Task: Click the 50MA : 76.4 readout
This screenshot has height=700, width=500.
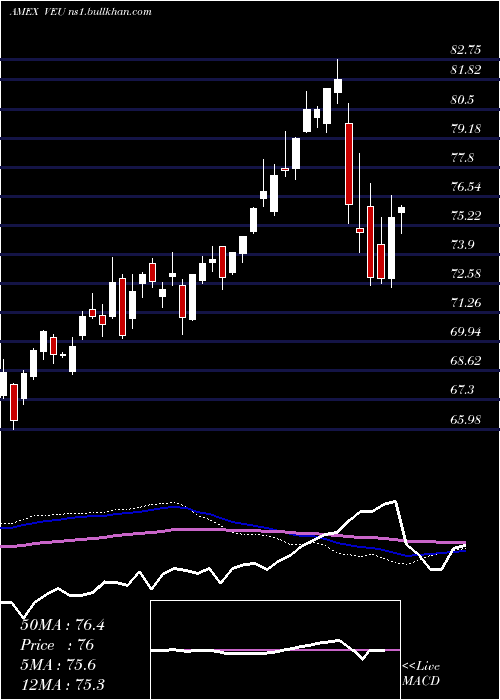Action: [x=62, y=625]
